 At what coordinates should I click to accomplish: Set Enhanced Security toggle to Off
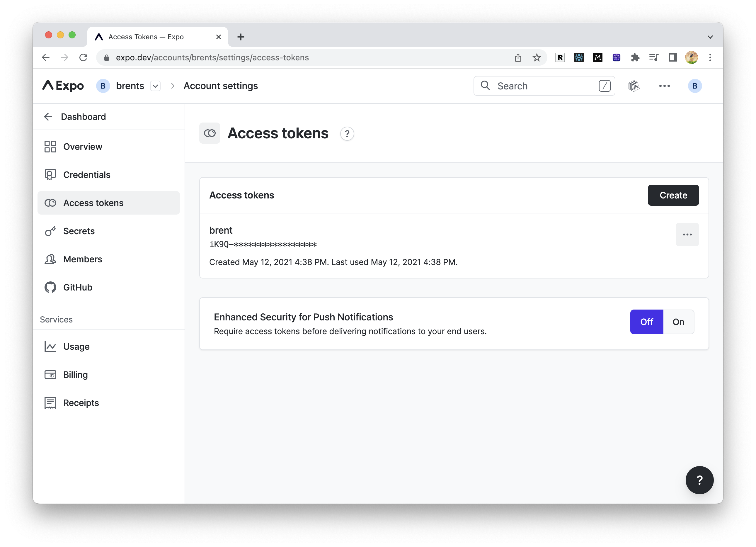(x=647, y=322)
